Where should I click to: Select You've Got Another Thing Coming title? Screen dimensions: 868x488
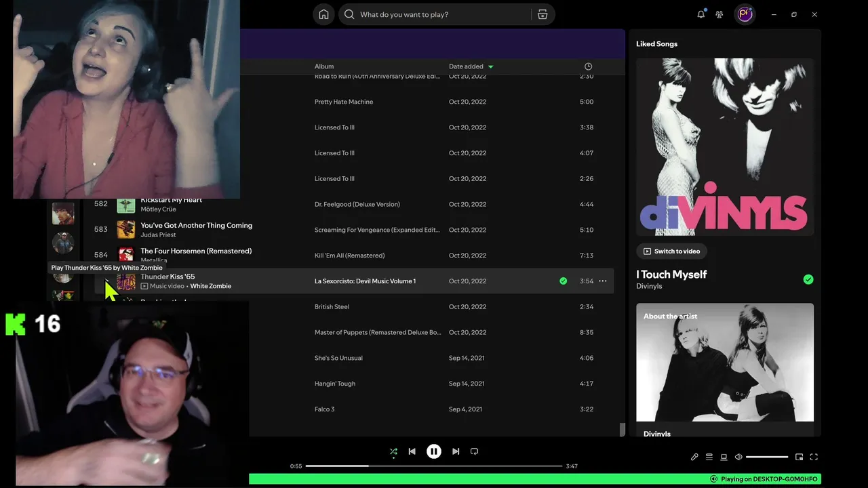[196, 225]
